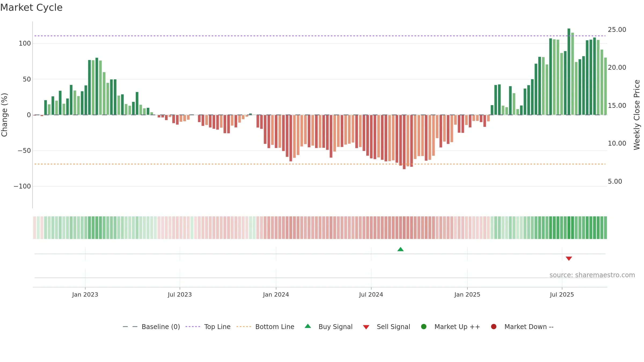Click the purple dotted Top Line legend sample

click(x=193, y=327)
